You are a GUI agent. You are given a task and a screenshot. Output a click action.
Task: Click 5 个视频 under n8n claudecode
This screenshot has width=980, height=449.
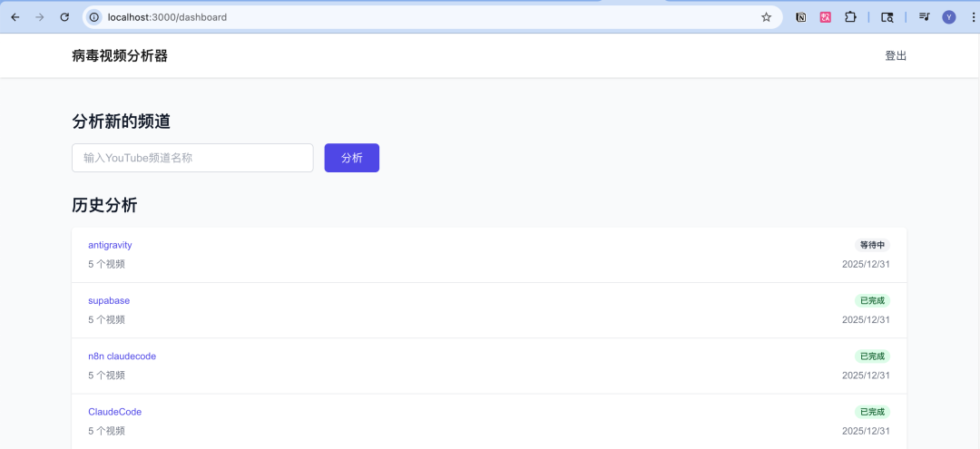coord(106,376)
